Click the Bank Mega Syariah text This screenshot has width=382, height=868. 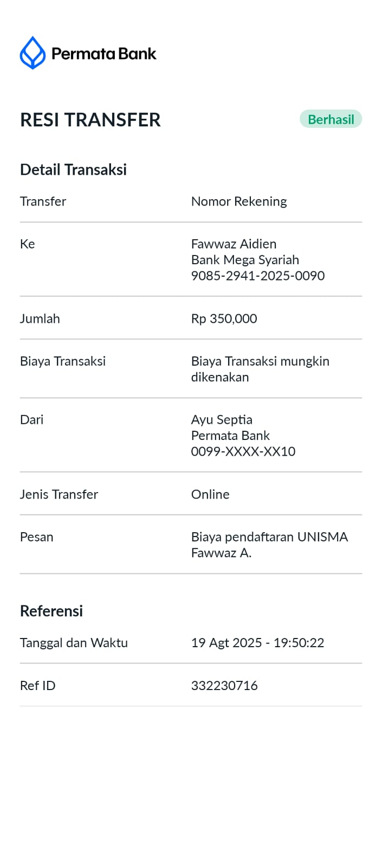[245, 260]
